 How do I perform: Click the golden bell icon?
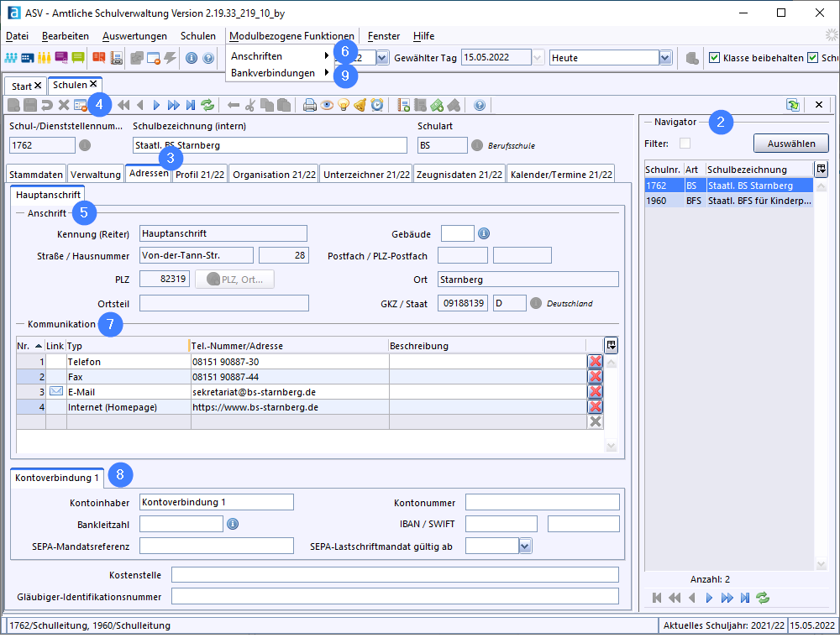pos(360,105)
